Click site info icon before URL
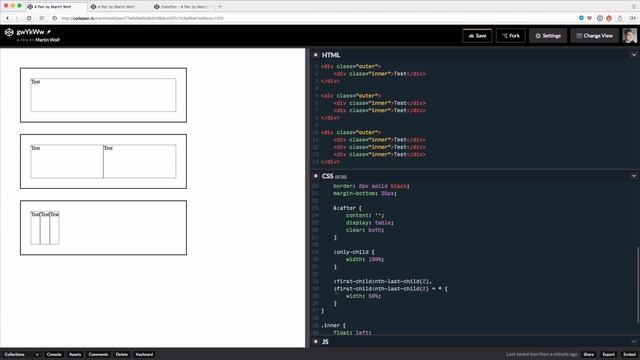This screenshot has height=360, width=640. point(55,18)
